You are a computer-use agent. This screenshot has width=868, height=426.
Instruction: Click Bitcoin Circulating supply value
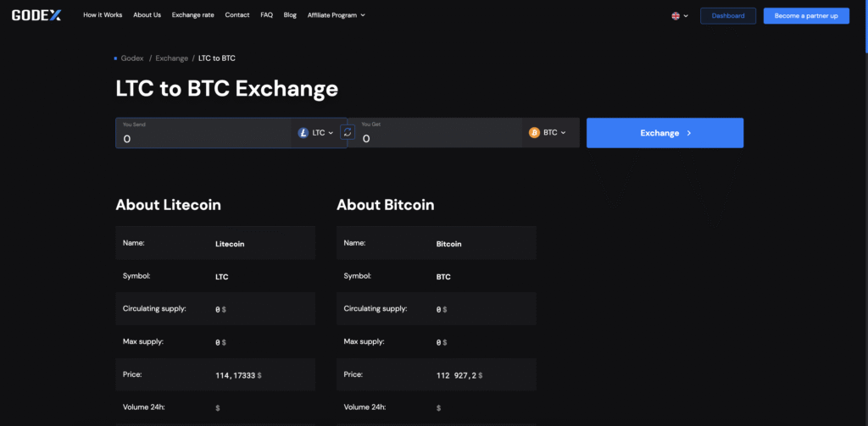pyautogui.click(x=442, y=310)
